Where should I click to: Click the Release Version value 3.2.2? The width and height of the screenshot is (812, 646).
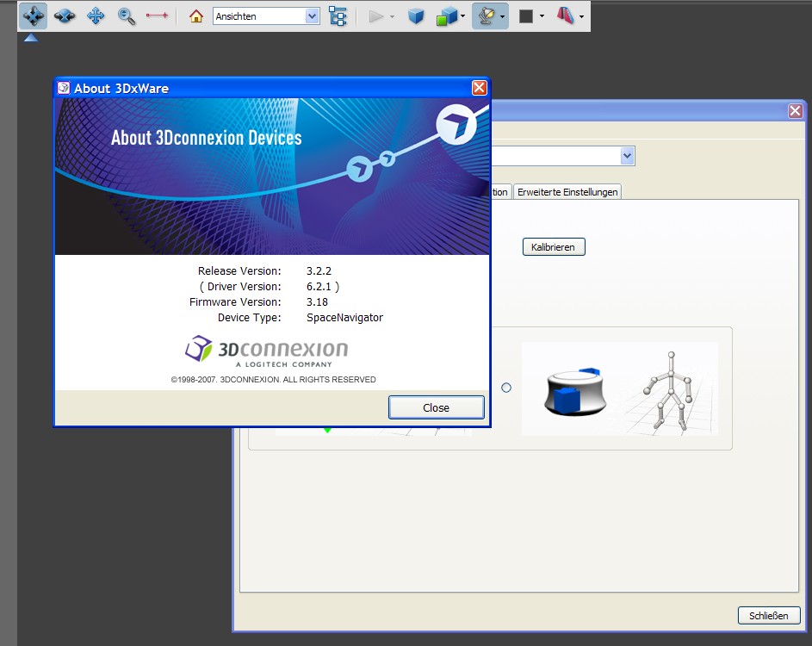(319, 271)
